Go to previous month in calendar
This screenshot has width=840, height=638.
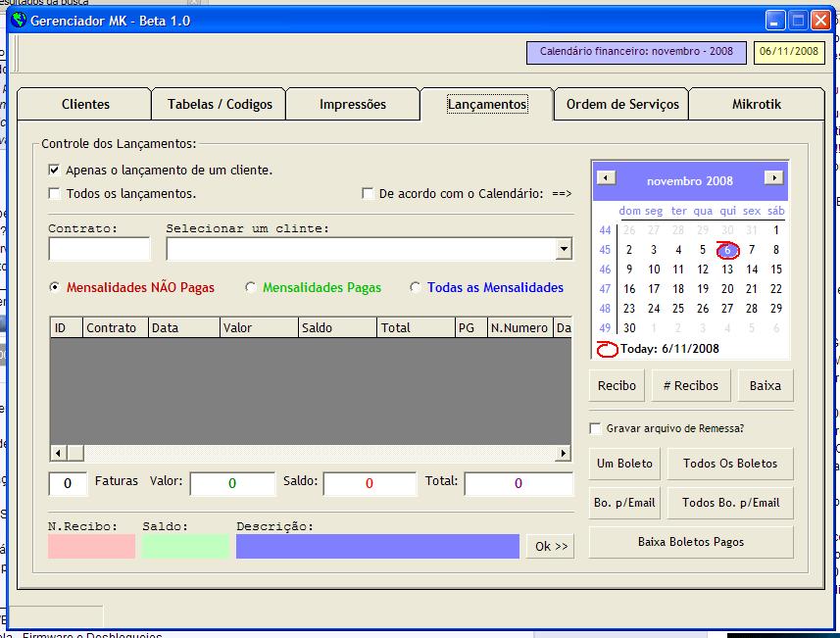tap(606, 177)
